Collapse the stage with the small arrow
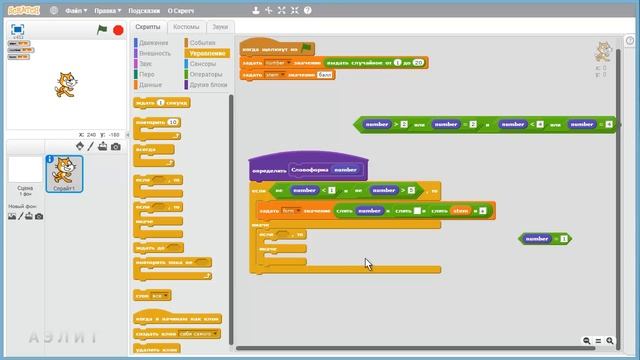Image resolution: width=640 pixels, height=360 pixels. (127, 135)
